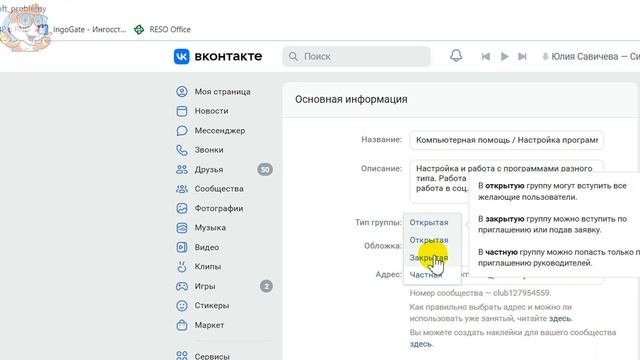Screen dimensions: 640x360
Task: Click the Основная информация heading
Action: [351, 100]
